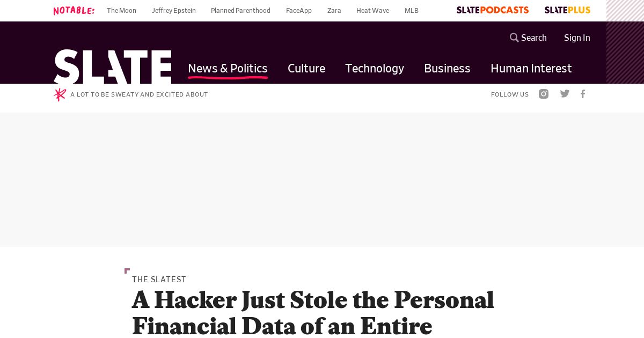Open the Culture section
The image size is (644, 338).
306,68
